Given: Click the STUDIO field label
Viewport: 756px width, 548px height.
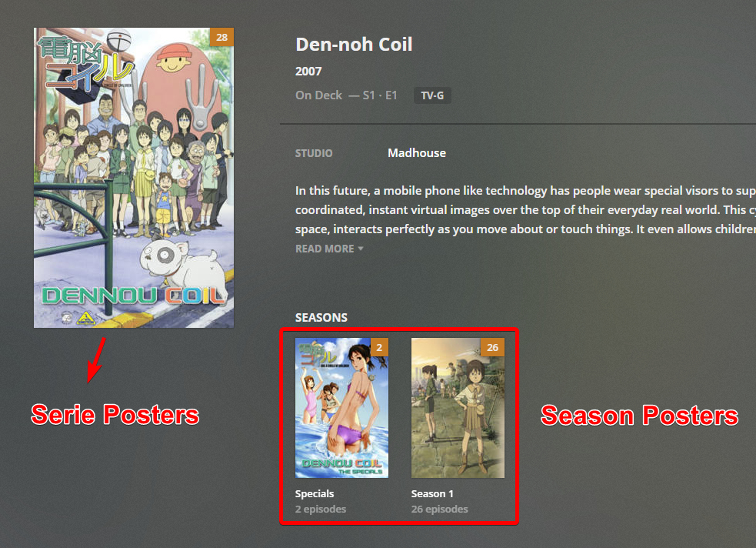Looking at the screenshot, I should tap(314, 153).
